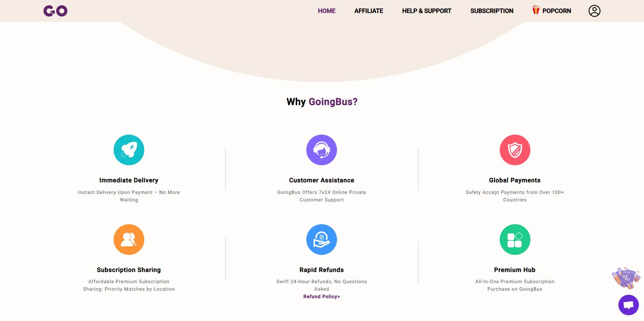This screenshot has height=321, width=644.
Task: Click the Global Payments shield icon
Action: click(x=515, y=150)
